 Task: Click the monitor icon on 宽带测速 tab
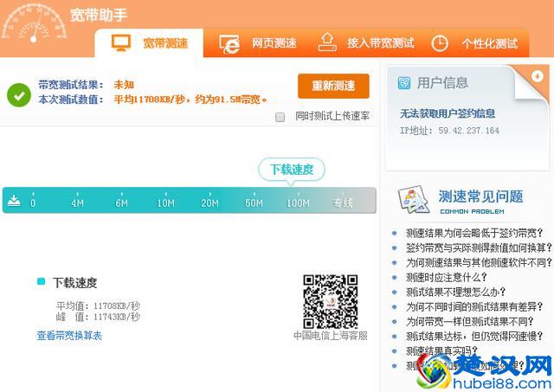coord(121,43)
